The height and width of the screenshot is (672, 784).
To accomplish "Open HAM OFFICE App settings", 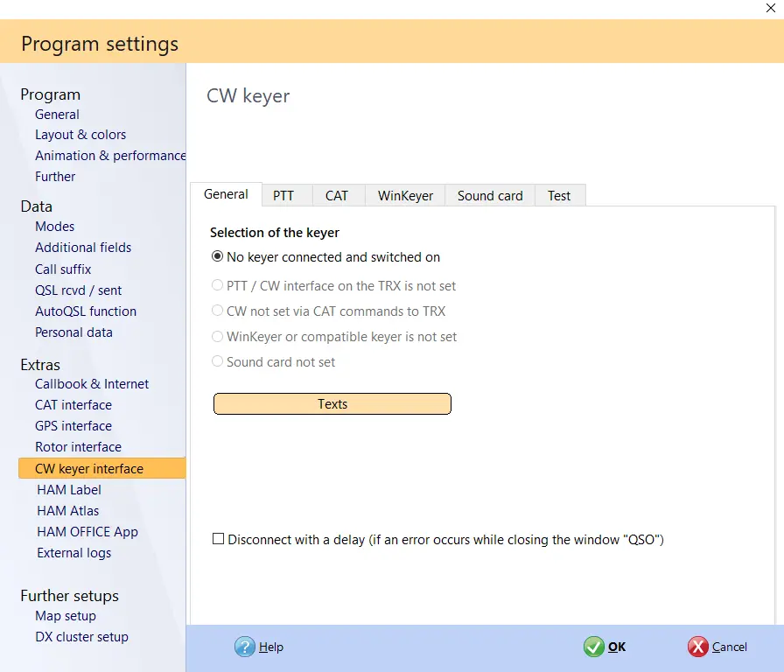I will 87,532.
